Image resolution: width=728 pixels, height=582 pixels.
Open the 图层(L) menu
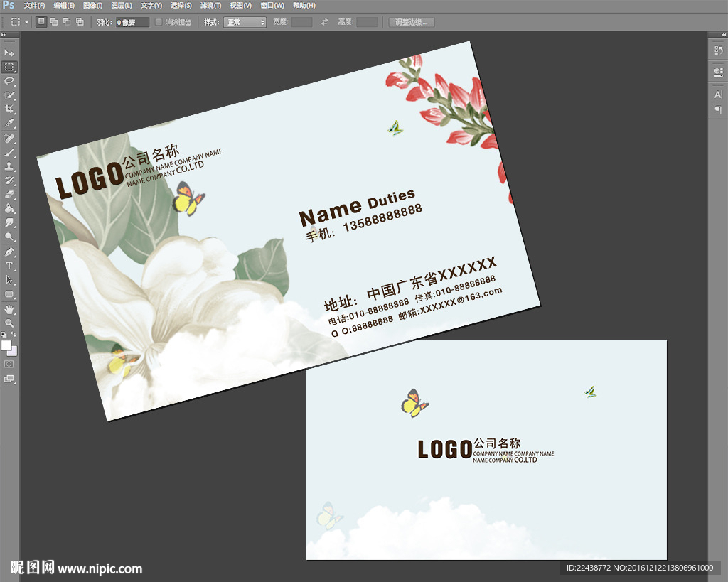[x=122, y=6]
